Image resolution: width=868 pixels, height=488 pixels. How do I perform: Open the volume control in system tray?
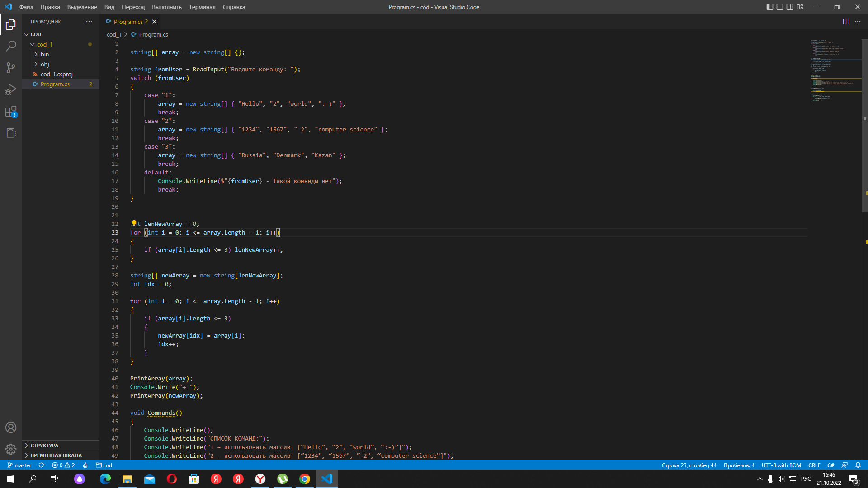[782, 479]
